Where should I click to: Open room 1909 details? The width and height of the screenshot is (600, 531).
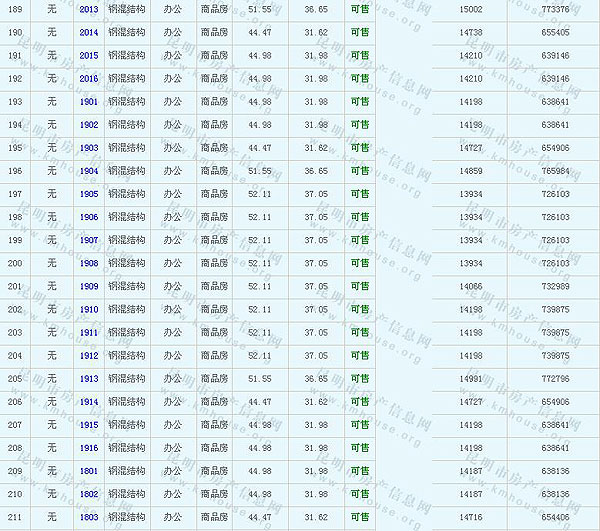89,287
